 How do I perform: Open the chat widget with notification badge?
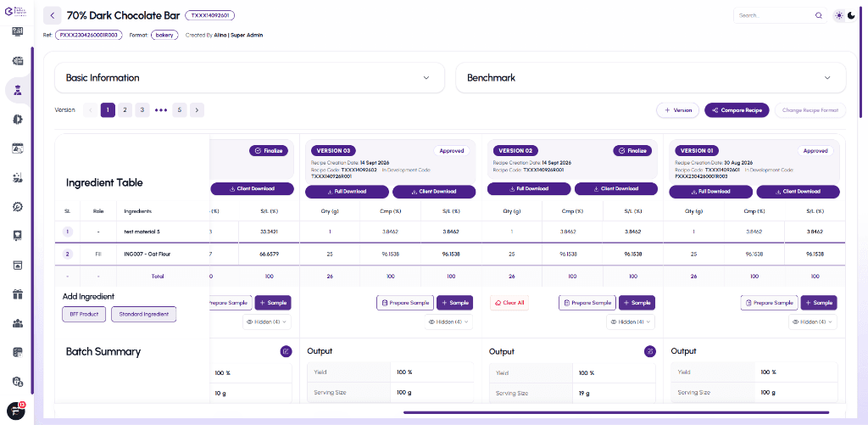16,411
